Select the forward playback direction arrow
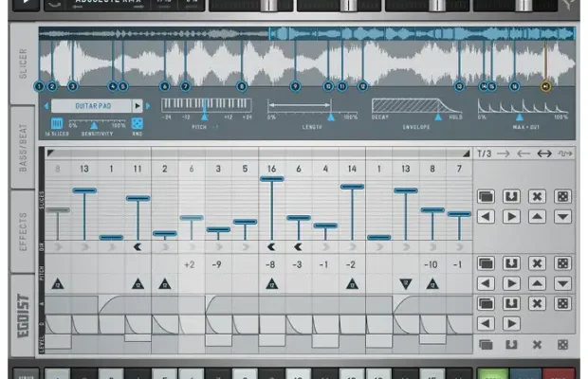 click(x=504, y=153)
